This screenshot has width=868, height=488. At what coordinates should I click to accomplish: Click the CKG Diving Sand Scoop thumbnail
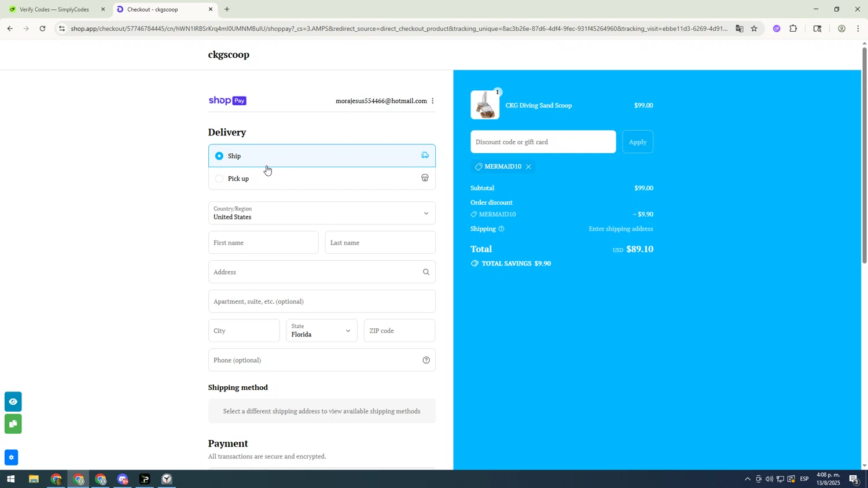[x=485, y=105]
